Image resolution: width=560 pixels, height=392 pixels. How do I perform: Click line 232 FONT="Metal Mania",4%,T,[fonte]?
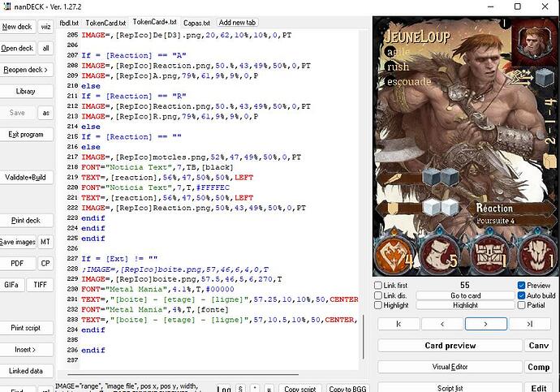tap(155, 309)
